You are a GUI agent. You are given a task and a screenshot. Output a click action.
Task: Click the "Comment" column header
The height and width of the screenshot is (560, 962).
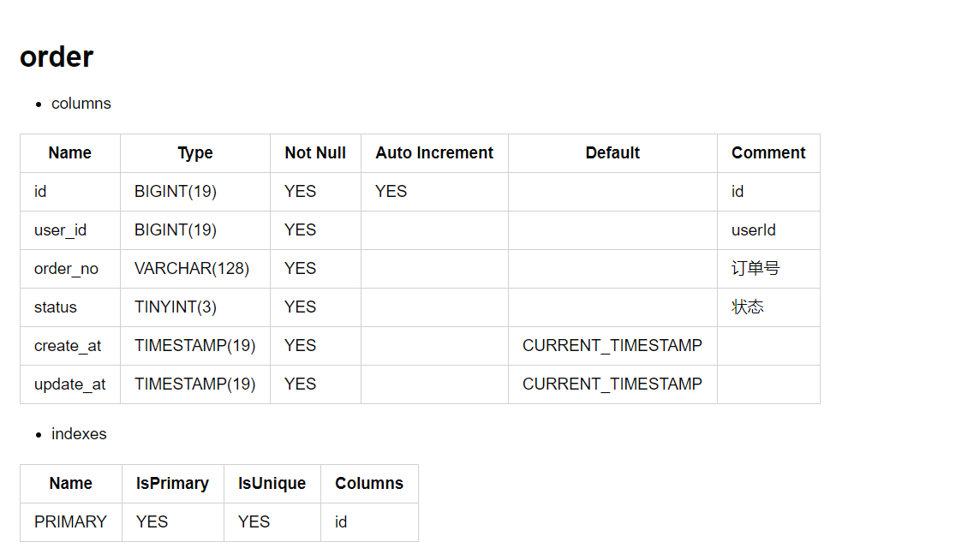[768, 153]
